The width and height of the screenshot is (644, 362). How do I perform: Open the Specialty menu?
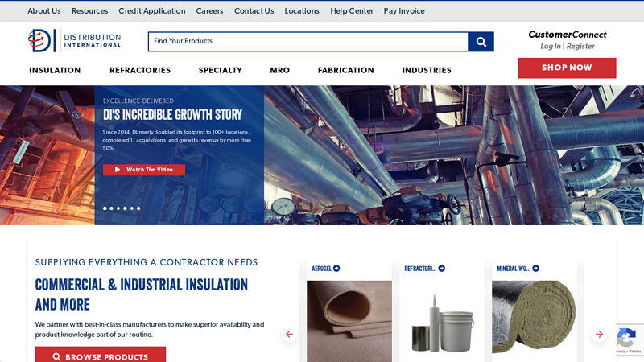click(x=220, y=71)
